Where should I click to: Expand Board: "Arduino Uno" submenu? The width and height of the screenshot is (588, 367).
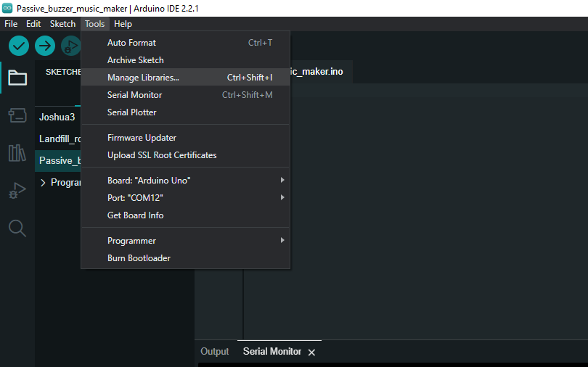point(185,181)
